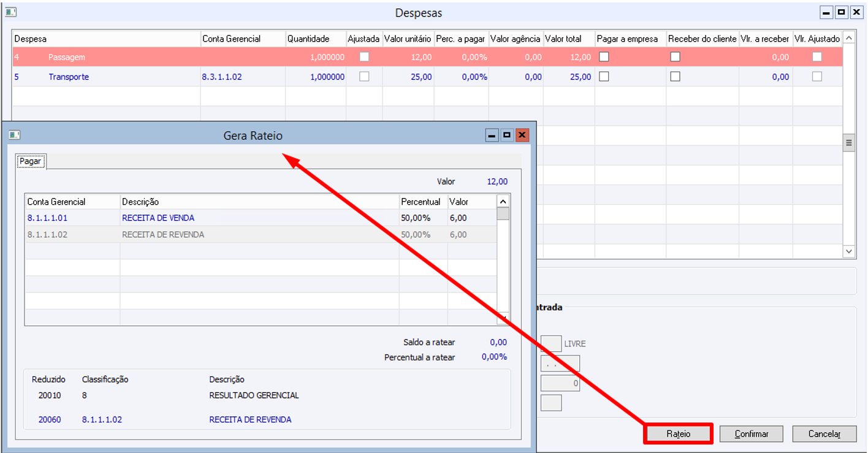Toggle Ajustada checkbox for Passagem row
Viewport: 868px width, 453px height.
[364, 57]
